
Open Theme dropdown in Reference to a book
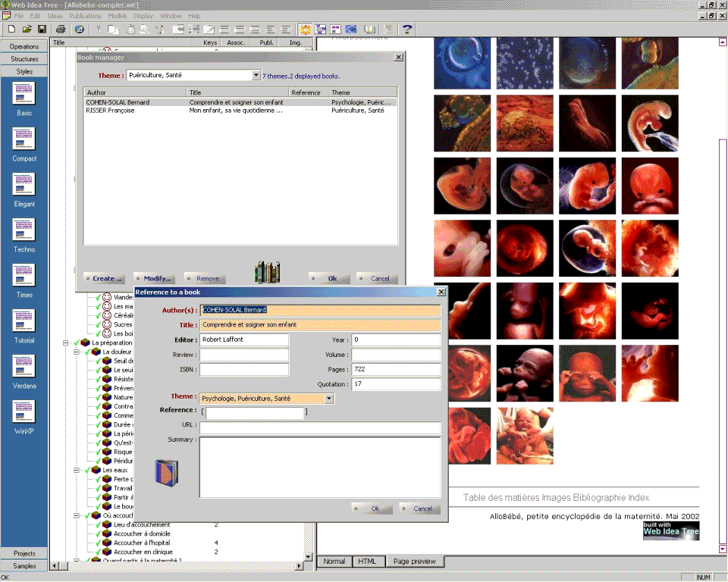coord(329,398)
